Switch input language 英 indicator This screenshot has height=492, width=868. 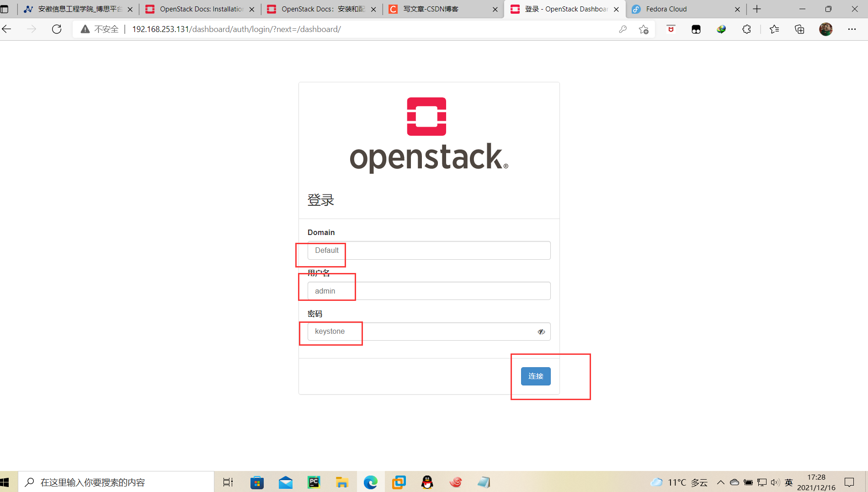click(789, 482)
